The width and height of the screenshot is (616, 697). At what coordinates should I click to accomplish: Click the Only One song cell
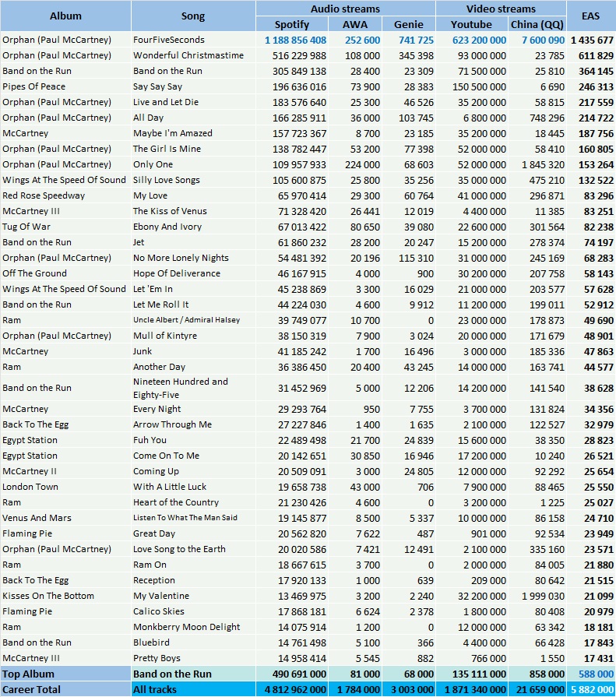click(193, 164)
